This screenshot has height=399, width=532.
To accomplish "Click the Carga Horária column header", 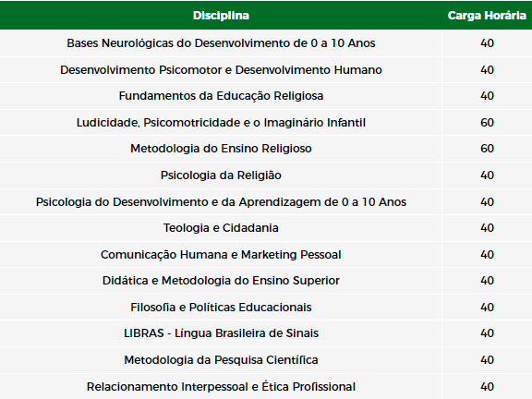I will [487, 16].
